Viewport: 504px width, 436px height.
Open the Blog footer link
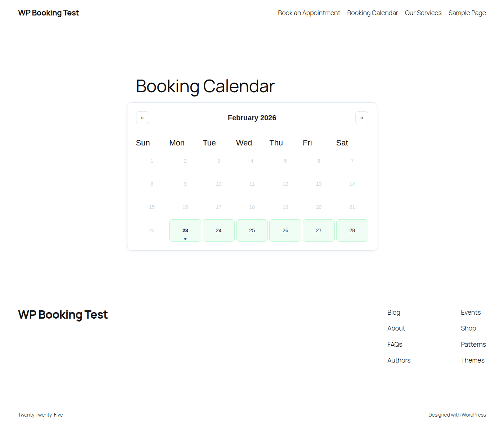point(393,313)
